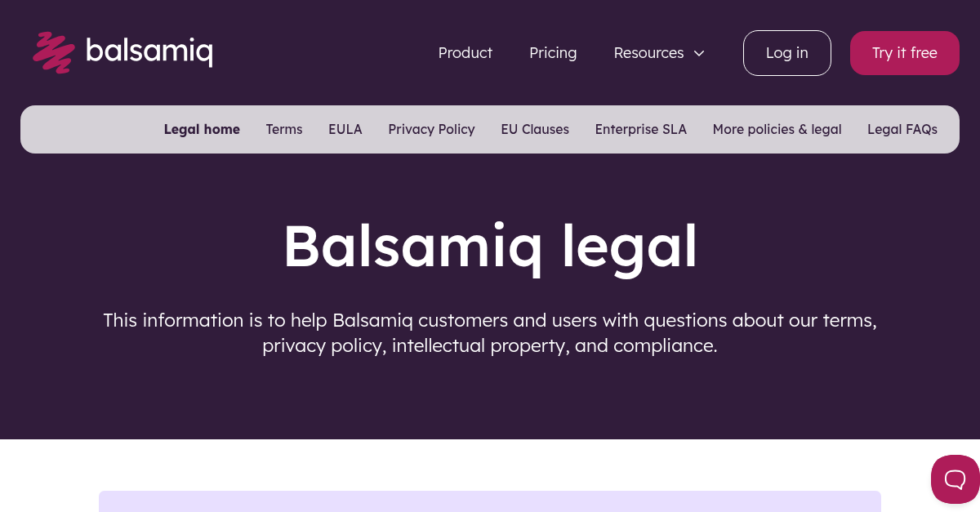Viewport: 980px width, 512px height.
Task: Open More policies & legal
Action: coord(777,129)
